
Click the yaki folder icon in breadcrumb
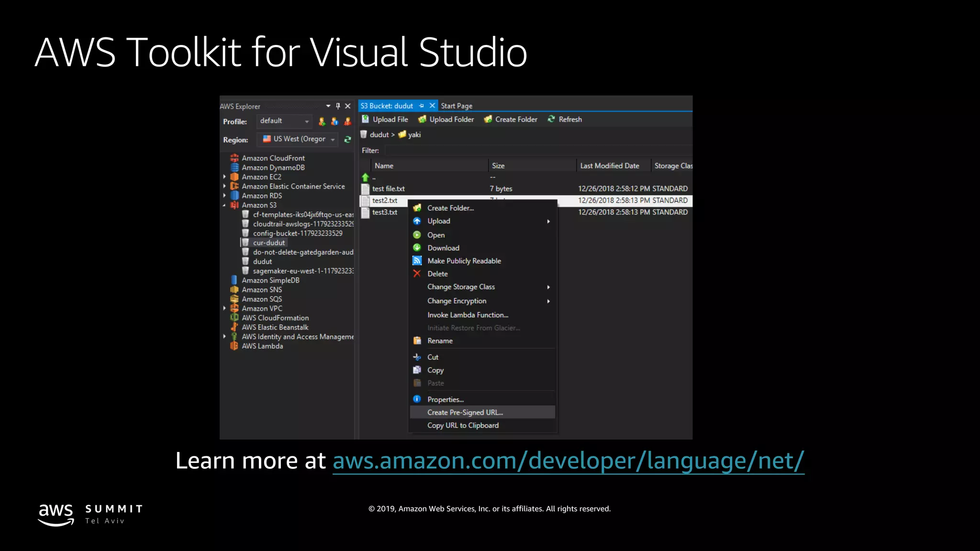pyautogui.click(x=402, y=134)
